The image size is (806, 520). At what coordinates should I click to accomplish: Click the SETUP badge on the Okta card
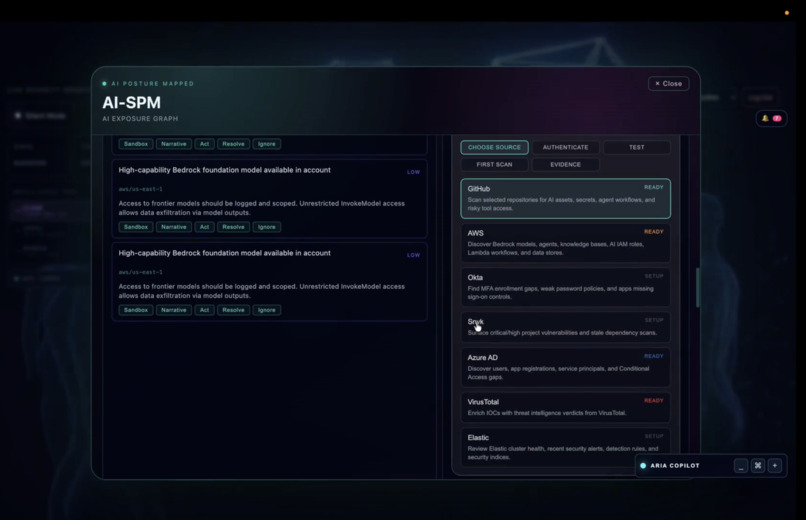654,276
